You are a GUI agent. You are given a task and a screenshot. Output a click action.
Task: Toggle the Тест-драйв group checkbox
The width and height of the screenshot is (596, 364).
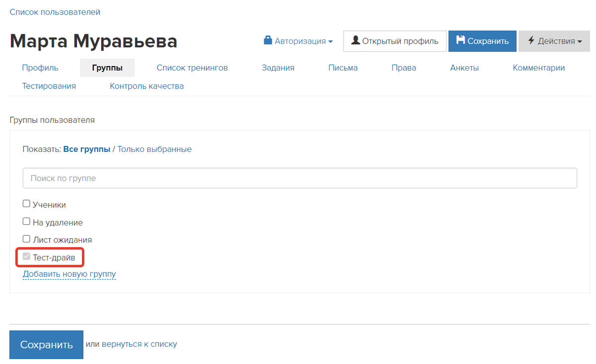(27, 257)
